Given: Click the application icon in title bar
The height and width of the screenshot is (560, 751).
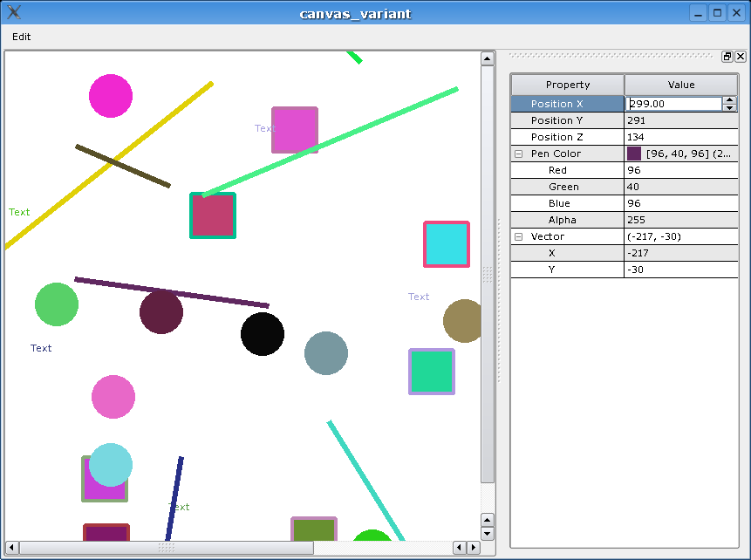Looking at the screenshot, I should click(14, 13).
